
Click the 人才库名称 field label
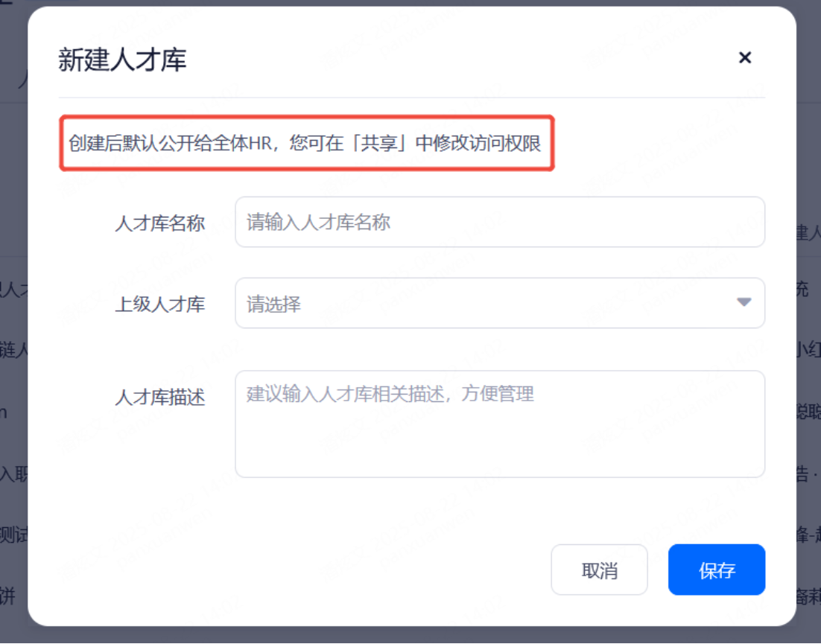159,223
